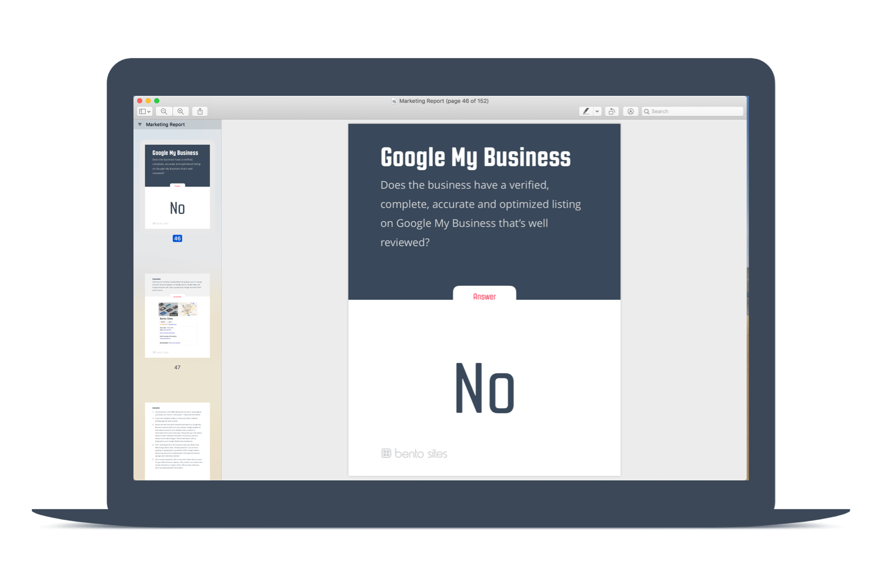Viewport: 882px width, 588px height.
Task: Collapse the Marketing Report sidebar group
Action: 140,125
